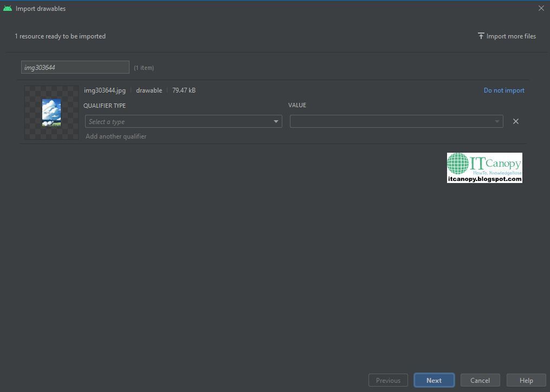Click the Import drawables dialog title

(x=41, y=8)
